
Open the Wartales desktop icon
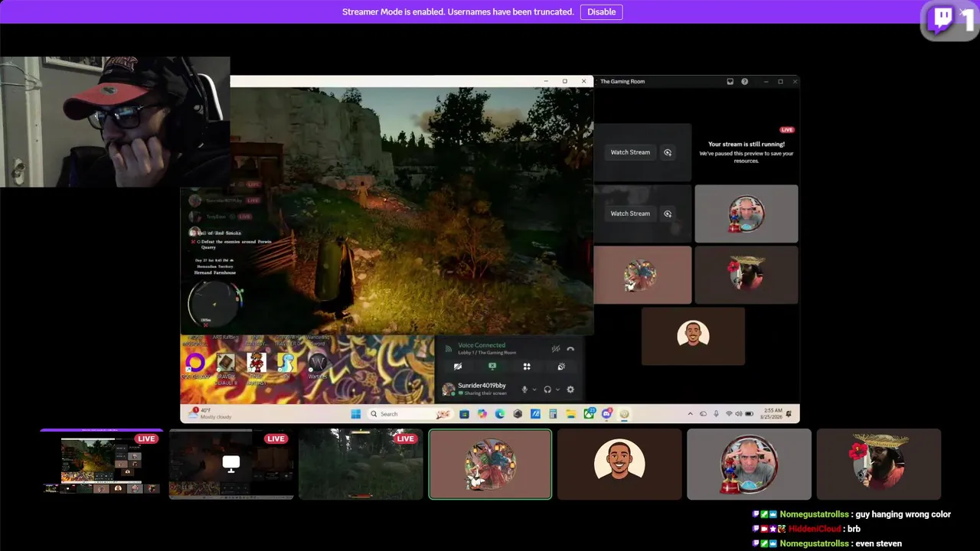pos(317,366)
